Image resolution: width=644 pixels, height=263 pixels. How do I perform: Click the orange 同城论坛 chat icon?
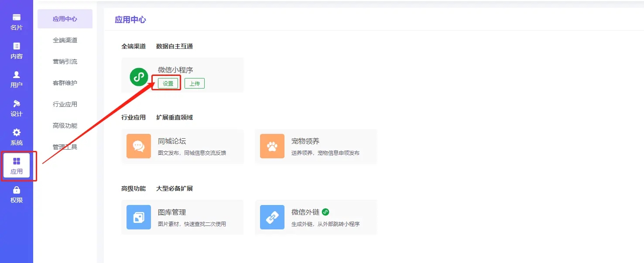(139, 146)
